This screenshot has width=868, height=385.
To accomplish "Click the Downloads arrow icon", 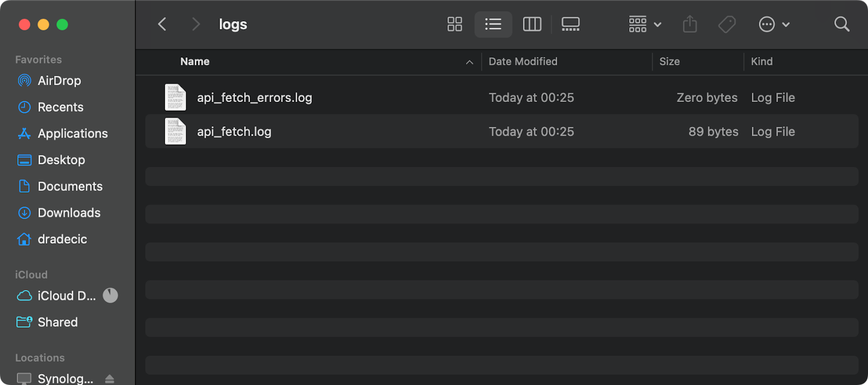I will tap(24, 213).
